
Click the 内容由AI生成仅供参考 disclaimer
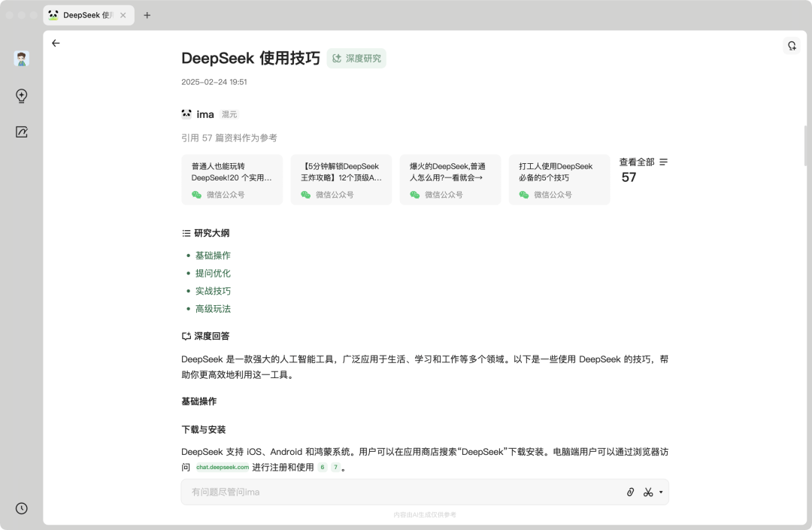pos(425,514)
